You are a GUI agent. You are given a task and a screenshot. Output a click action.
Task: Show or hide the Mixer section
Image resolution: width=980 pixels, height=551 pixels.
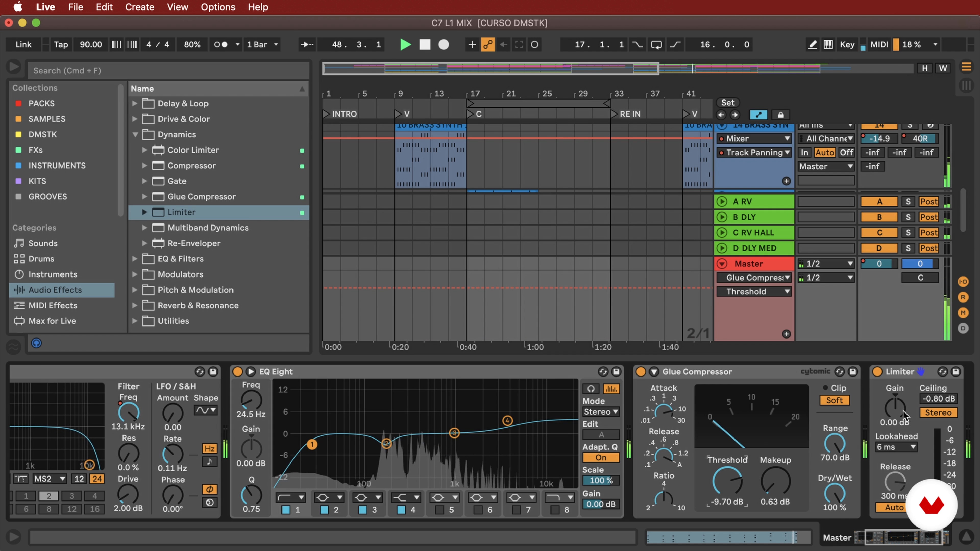(963, 313)
